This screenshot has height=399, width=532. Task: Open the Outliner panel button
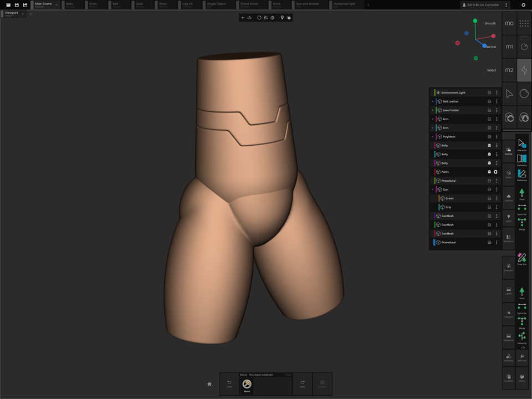509,151
